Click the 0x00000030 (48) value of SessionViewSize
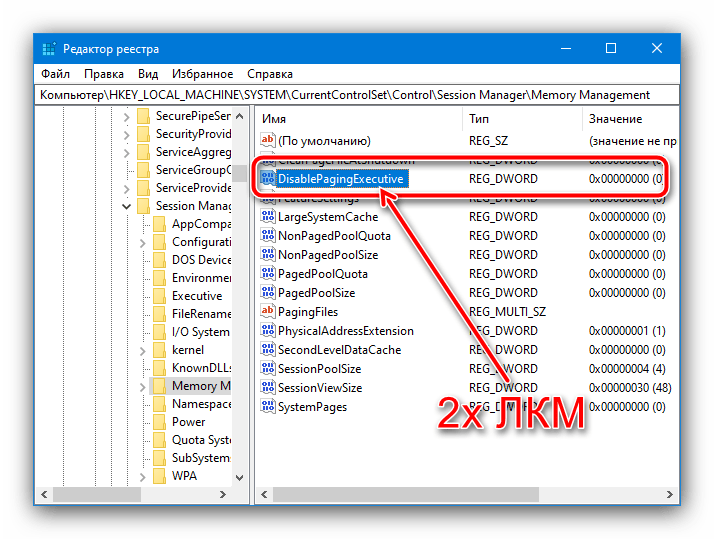 point(630,388)
